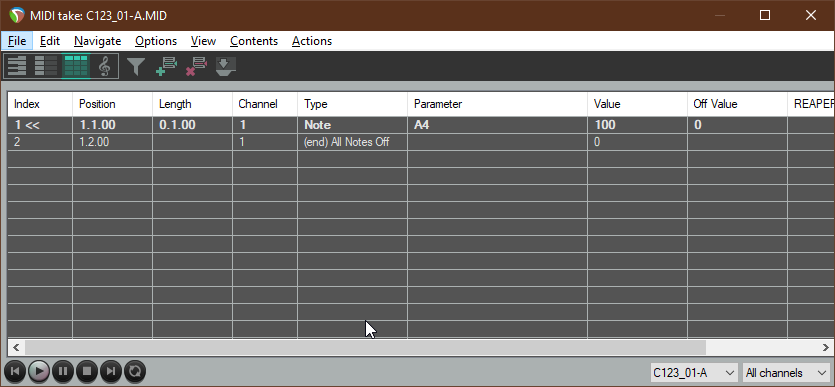Sort by the Value column header
This screenshot has height=387, width=835.
point(637,104)
